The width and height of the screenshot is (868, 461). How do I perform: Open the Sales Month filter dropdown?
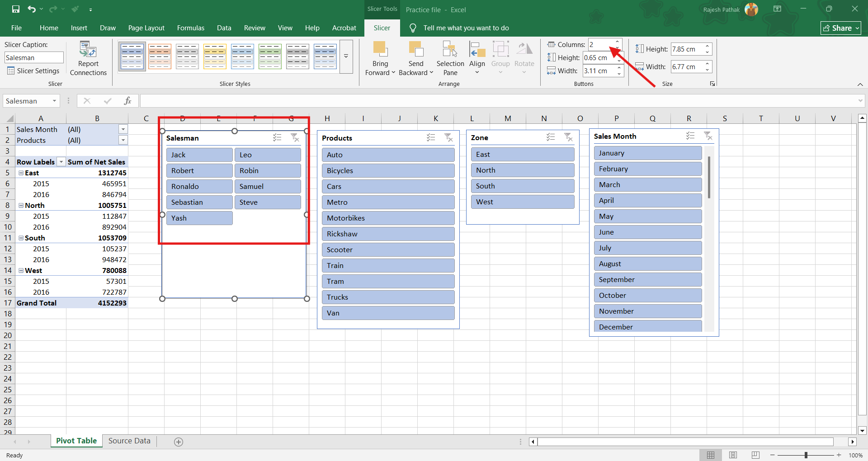(x=123, y=129)
